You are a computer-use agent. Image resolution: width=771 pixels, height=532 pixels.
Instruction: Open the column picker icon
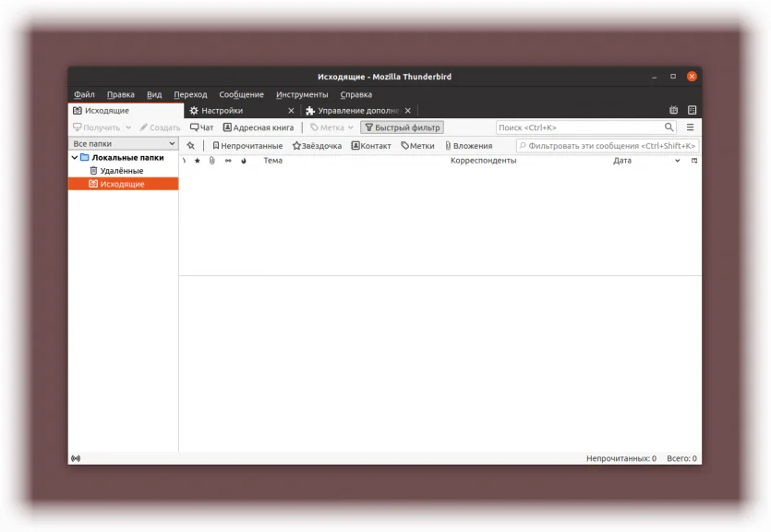point(693,161)
